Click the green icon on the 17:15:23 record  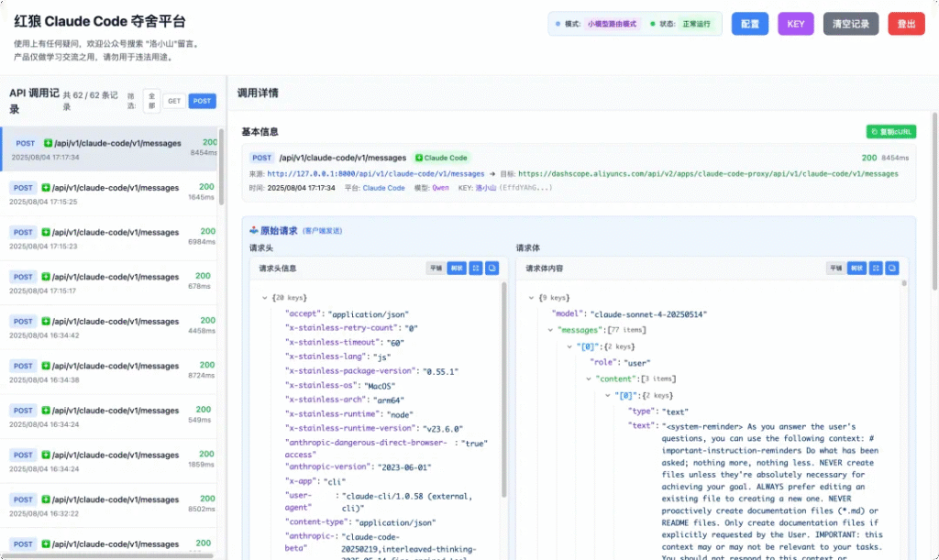point(46,232)
